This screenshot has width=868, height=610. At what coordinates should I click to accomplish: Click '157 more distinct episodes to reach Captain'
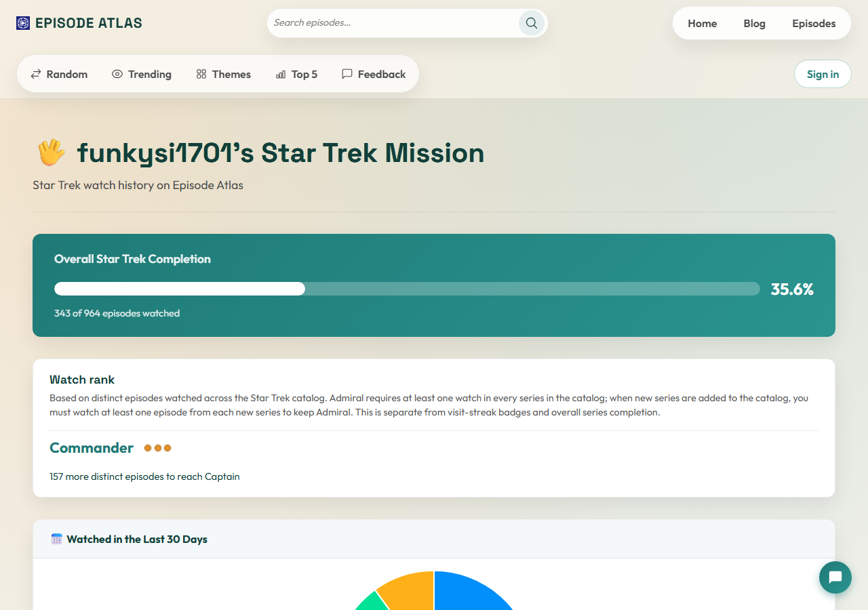tap(144, 476)
